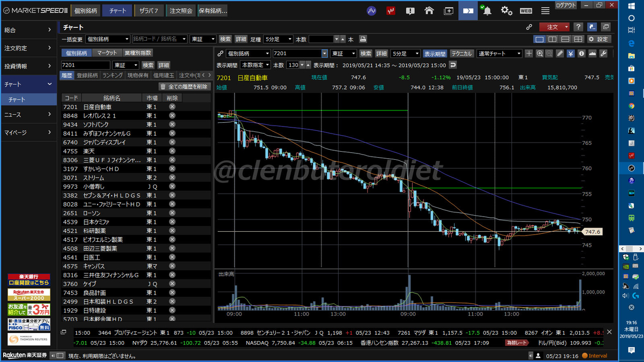Screen dimensions: 644x362
Task: Click the help question mark button
Action: tap(578, 27)
